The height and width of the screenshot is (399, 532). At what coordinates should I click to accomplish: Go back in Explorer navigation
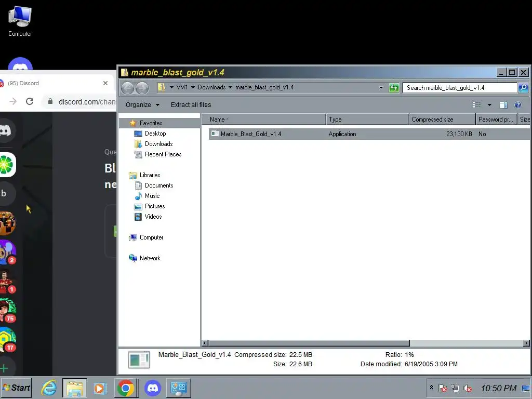[x=128, y=88]
